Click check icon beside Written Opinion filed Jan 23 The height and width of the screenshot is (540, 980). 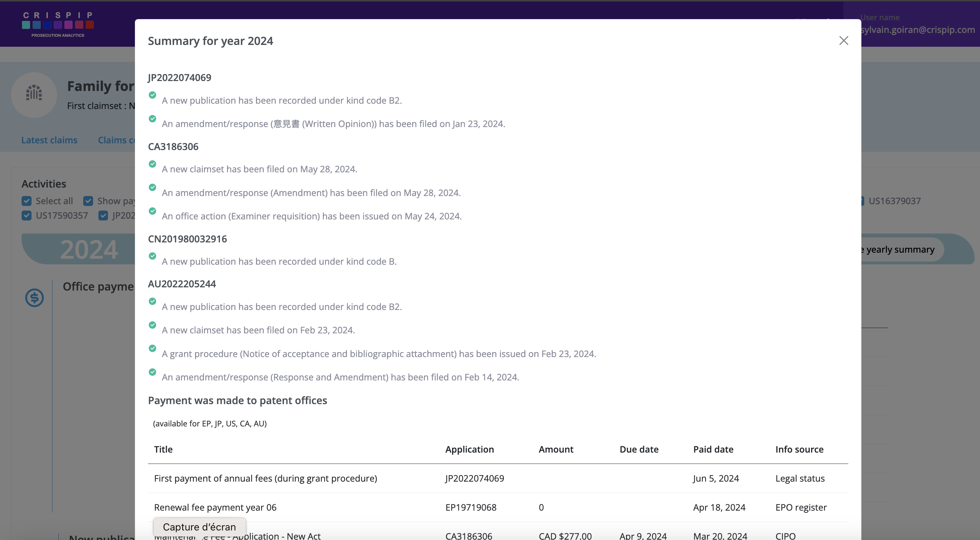(x=153, y=119)
